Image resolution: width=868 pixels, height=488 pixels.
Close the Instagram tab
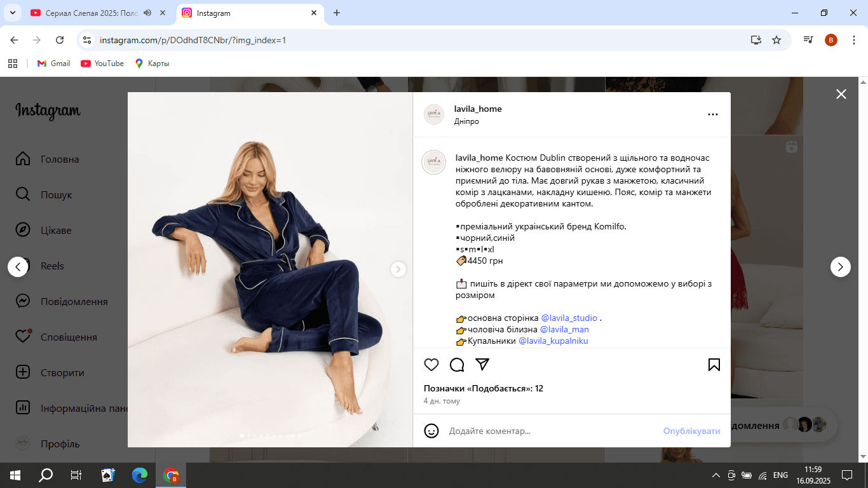314,13
